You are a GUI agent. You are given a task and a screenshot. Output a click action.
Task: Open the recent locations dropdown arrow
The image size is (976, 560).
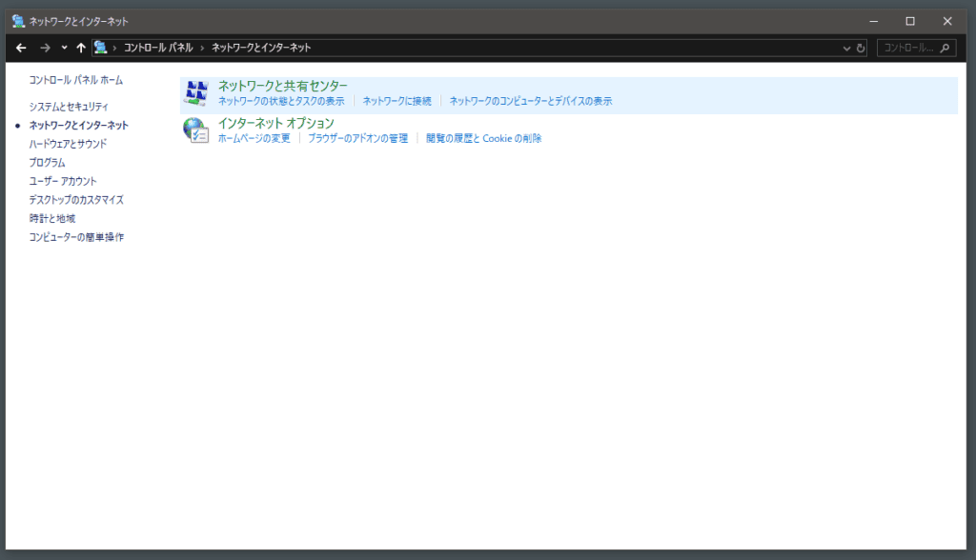(64, 48)
